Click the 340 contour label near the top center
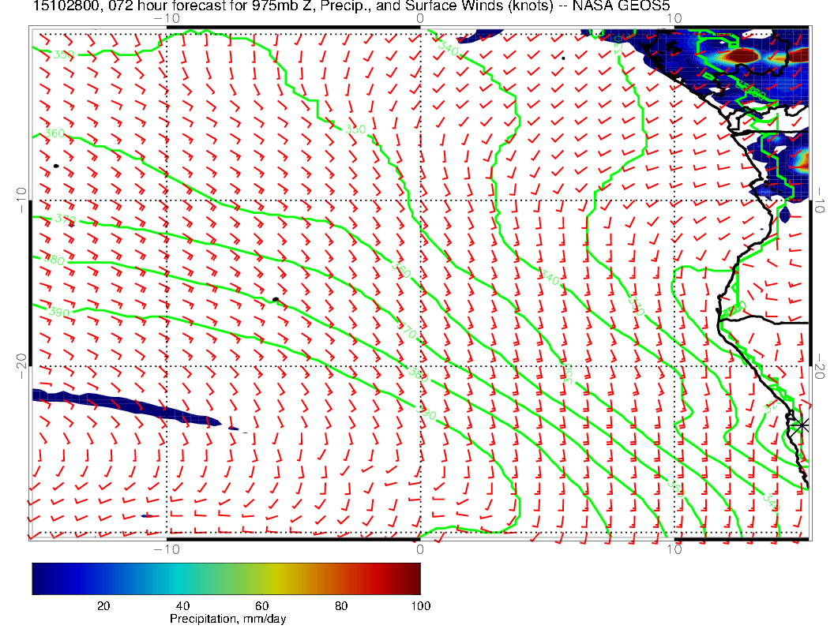The image size is (834, 644). point(447,49)
